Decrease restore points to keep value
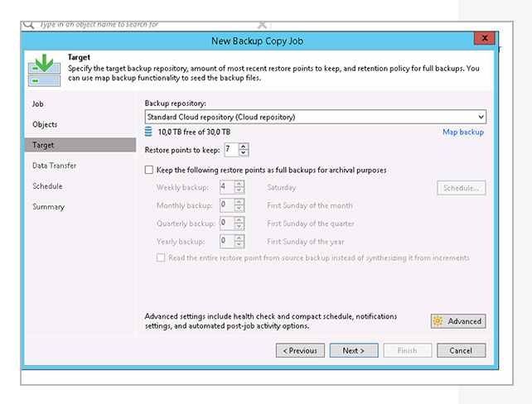 click(x=245, y=153)
